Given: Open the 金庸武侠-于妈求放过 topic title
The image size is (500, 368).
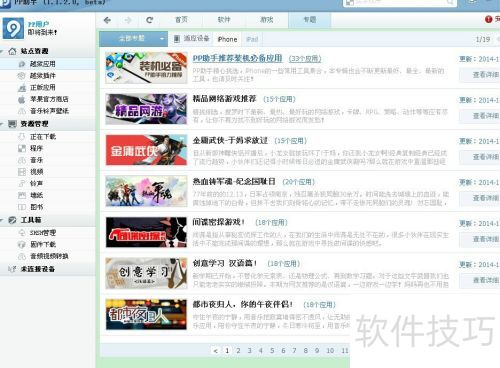Looking at the screenshot, I should click(230, 140).
